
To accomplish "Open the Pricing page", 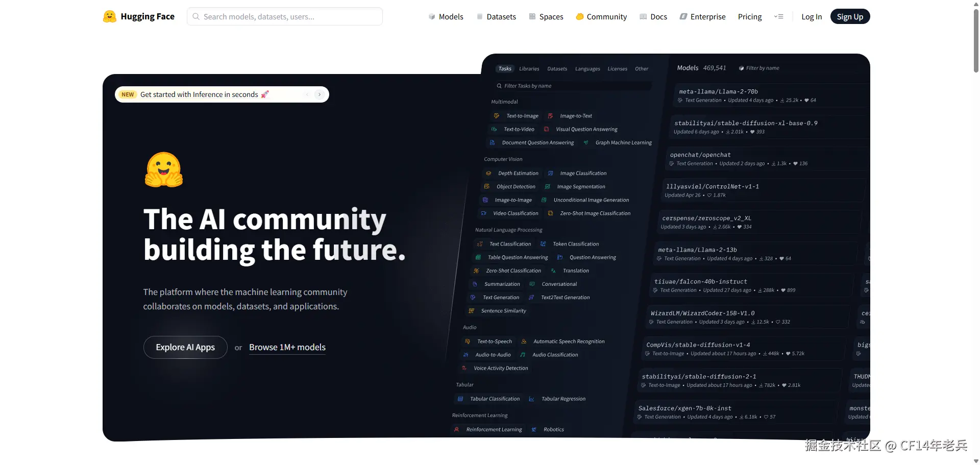I will (x=750, y=17).
